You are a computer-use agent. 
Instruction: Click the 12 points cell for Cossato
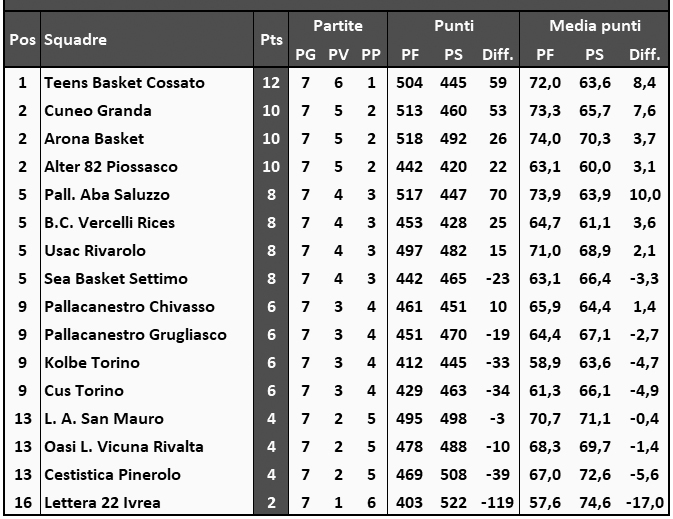[x=271, y=83]
